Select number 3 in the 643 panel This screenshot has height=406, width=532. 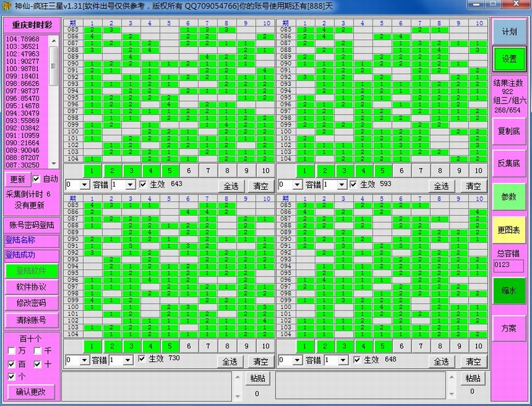131,171
